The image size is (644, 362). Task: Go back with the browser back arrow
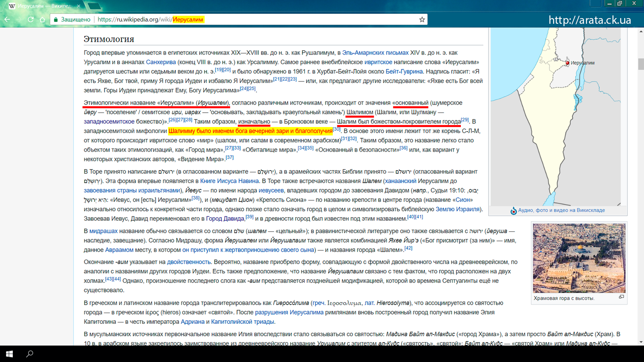(x=7, y=19)
